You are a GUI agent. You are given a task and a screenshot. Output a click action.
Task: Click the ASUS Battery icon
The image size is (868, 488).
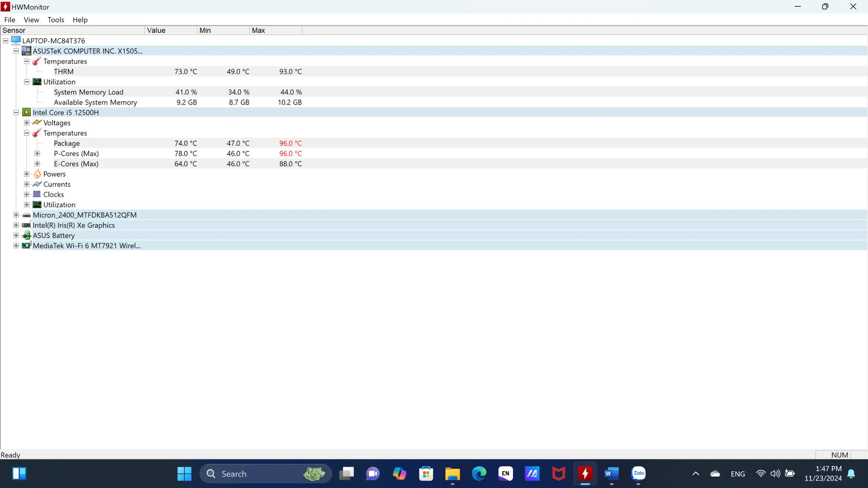[26, 235]
